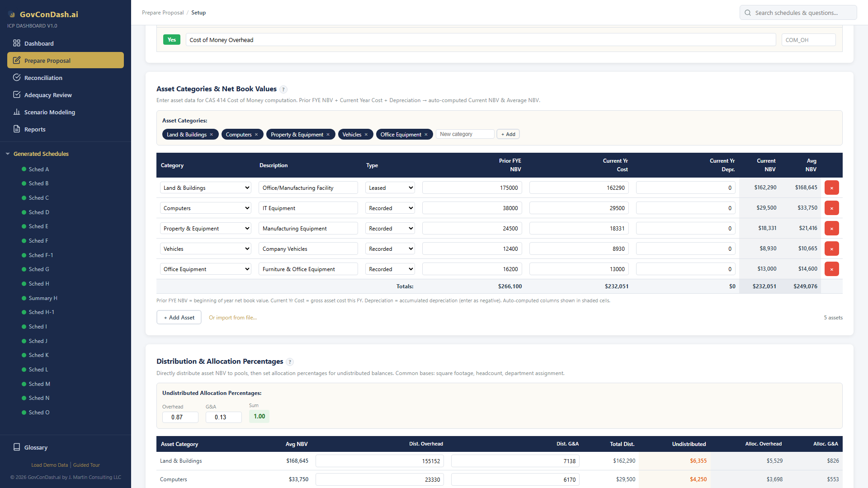Open the category dropdown showing Computers
Viewport: 868px width, 488px height.
pos(205,208)
